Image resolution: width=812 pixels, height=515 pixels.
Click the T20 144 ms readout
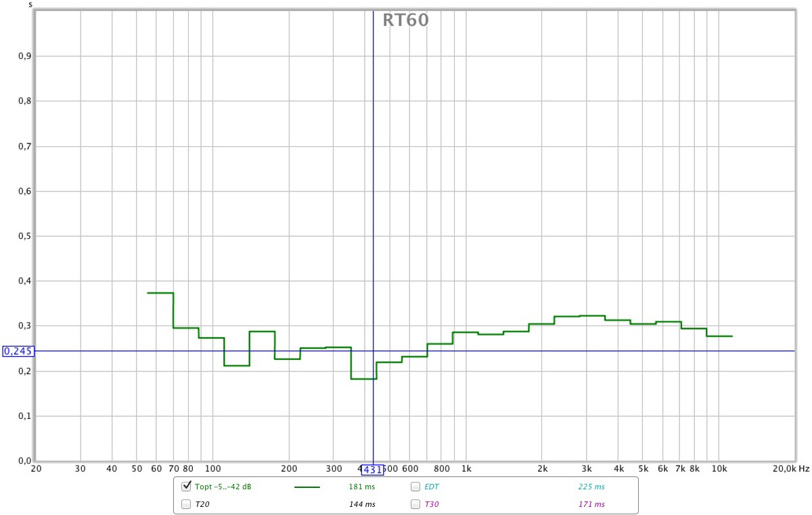point(361,504)
